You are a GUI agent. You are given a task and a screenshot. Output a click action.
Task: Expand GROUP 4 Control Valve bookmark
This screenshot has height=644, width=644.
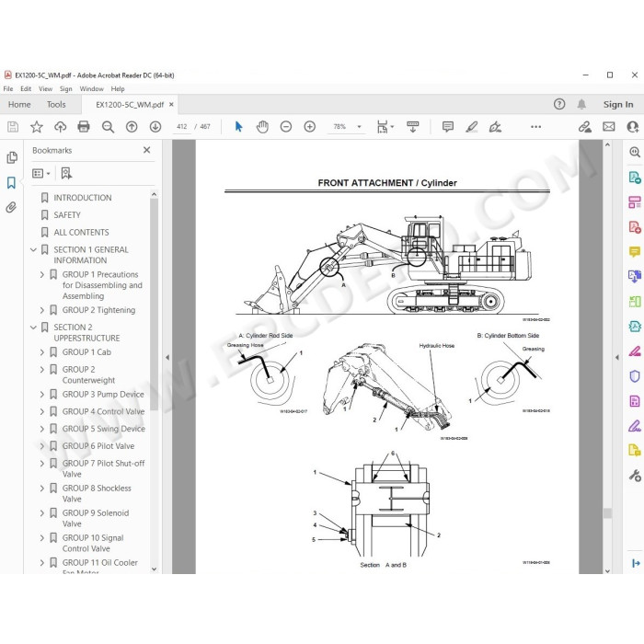coord(42,411)
